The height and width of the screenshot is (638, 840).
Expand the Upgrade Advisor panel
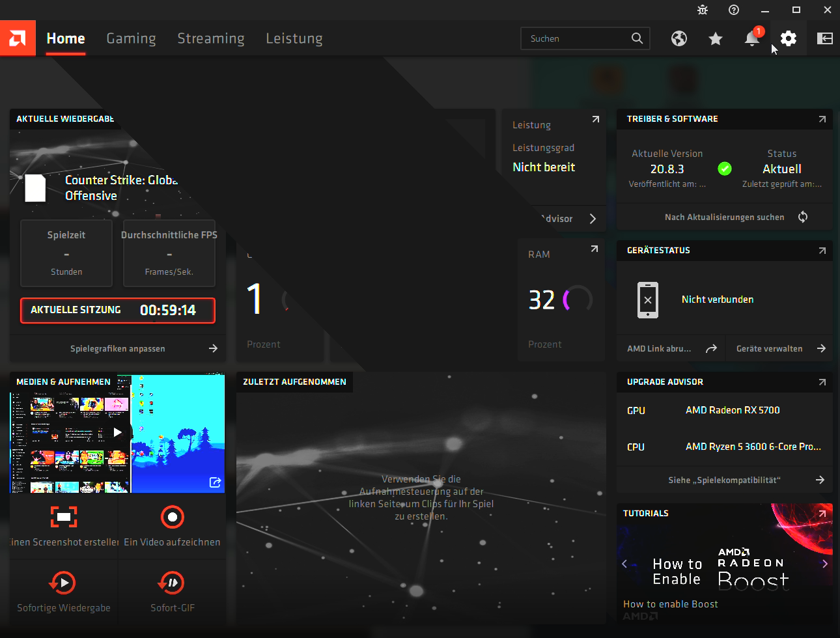tap(822, 382)
